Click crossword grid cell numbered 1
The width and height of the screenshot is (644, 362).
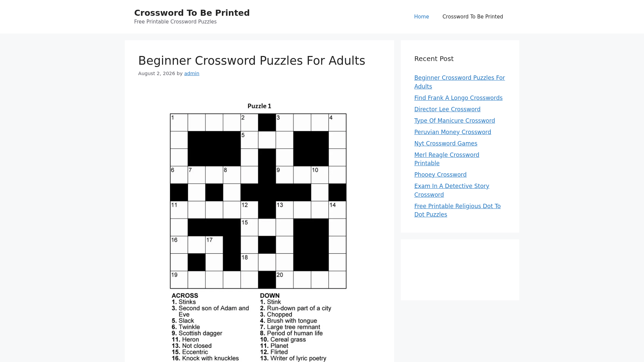(x=179, y=122)
